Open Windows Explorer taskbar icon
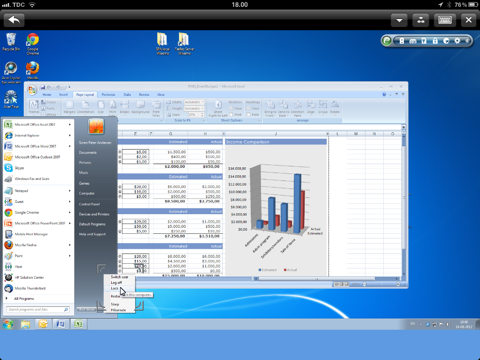The width and height of the screenshot is (480, 360). 26,324
